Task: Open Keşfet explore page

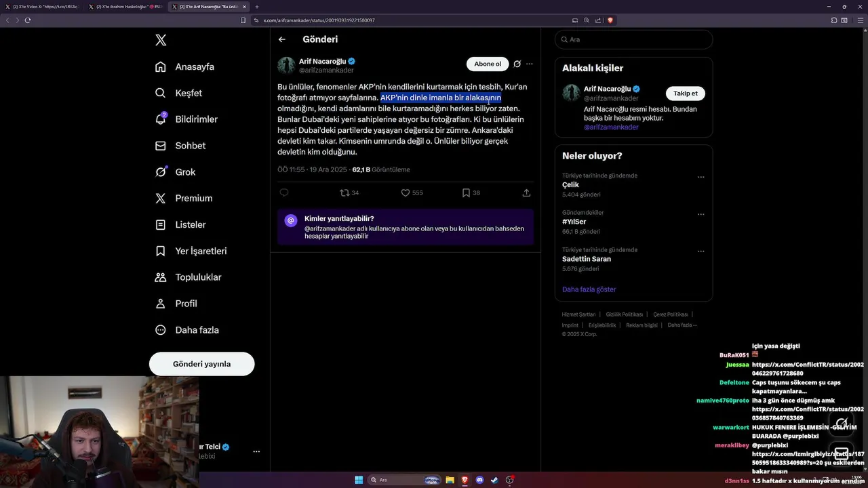Action: tap(178, 93)
